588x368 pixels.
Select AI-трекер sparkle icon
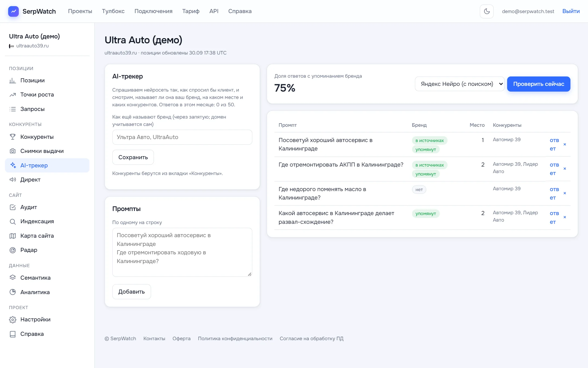pos(13,165)
